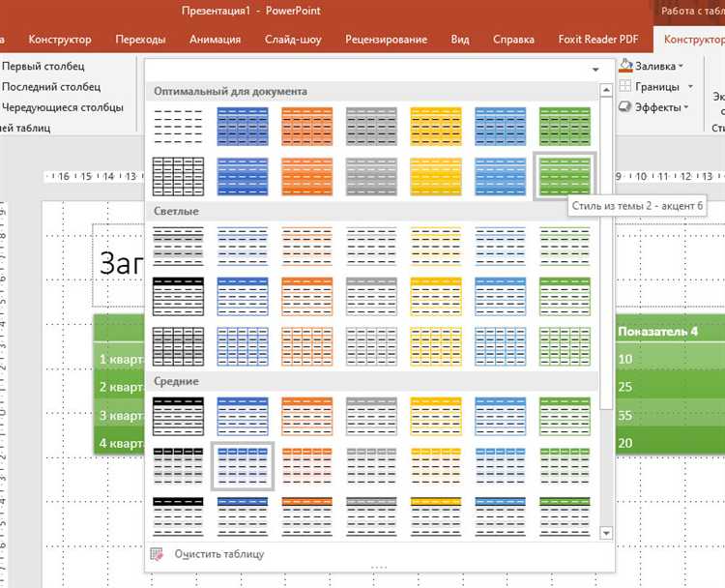The height and width of the screenshot is (588, 725).
Task: Open the Границы dropdown arrow
Action: click(x=690, y=86)
